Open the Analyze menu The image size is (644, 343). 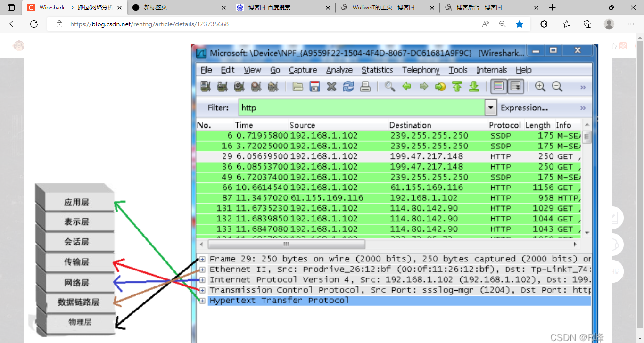[x=339, y=70]
